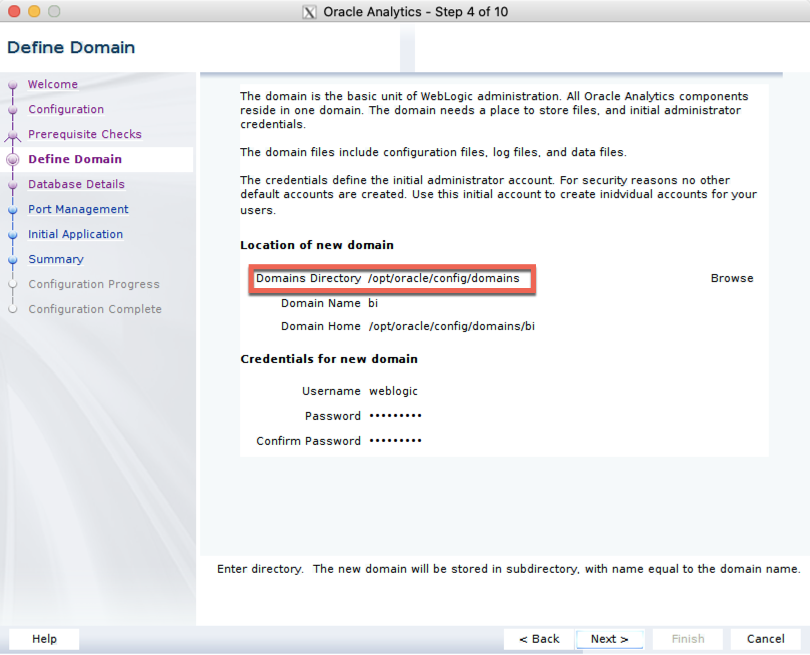Cancel the Oracle Analytics installation

[765, 639]
